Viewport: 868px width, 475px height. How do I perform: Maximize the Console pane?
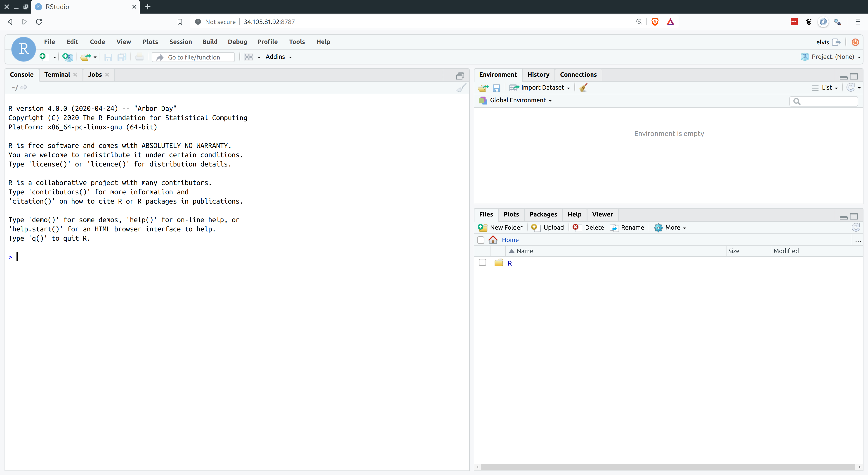[460, 76]
